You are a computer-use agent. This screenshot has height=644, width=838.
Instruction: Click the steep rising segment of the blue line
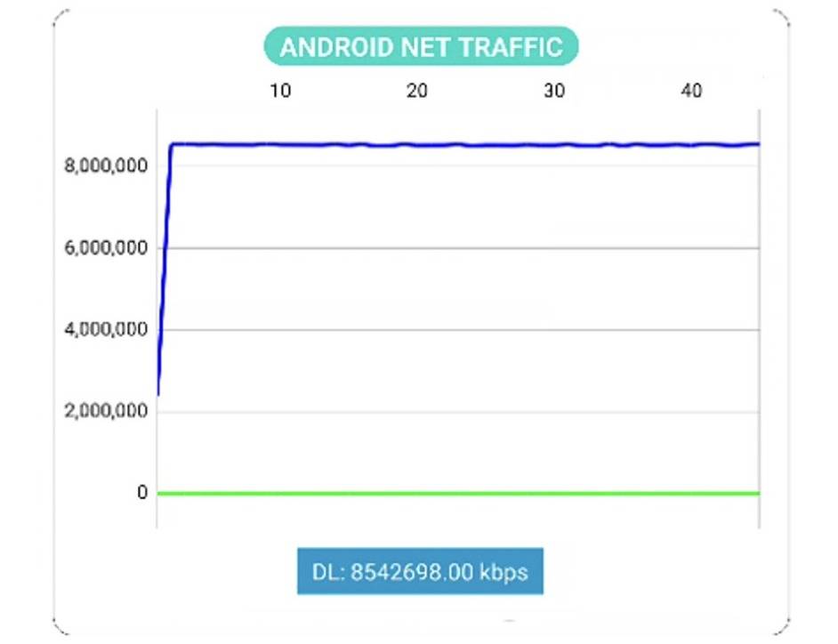165,267
